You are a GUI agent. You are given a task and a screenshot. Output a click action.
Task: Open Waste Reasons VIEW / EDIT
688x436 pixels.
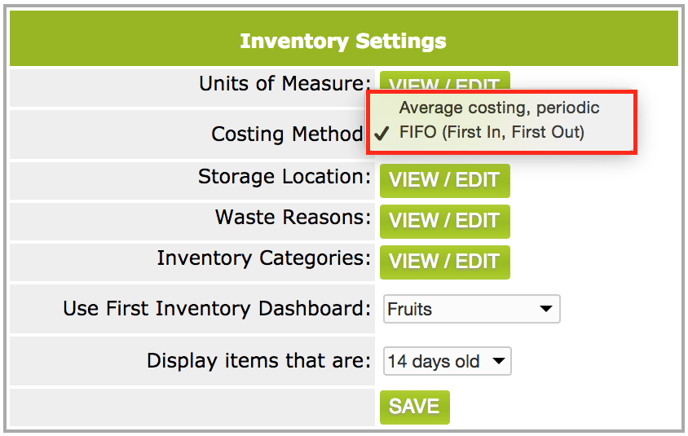click(x=444, y=221)
